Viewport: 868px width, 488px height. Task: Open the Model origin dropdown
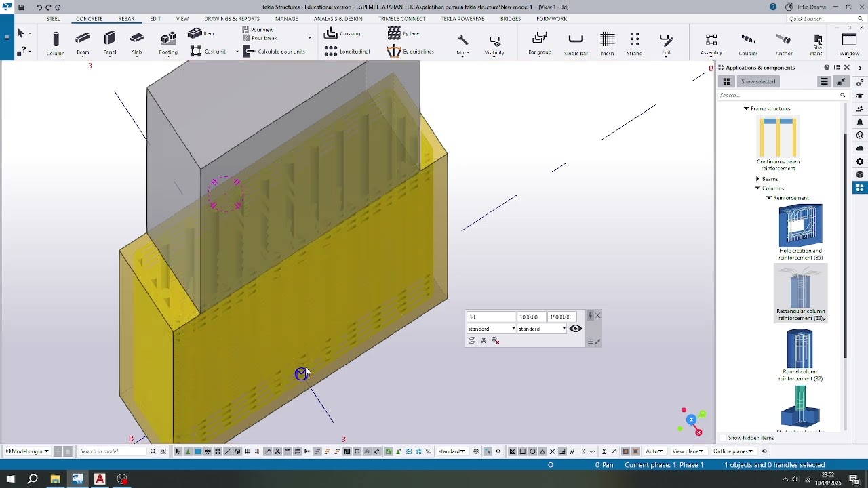(27, 451)
